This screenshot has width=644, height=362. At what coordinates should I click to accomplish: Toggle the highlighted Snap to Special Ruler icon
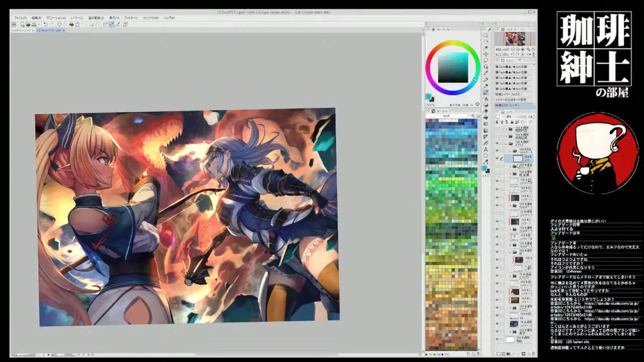[112, 25]
